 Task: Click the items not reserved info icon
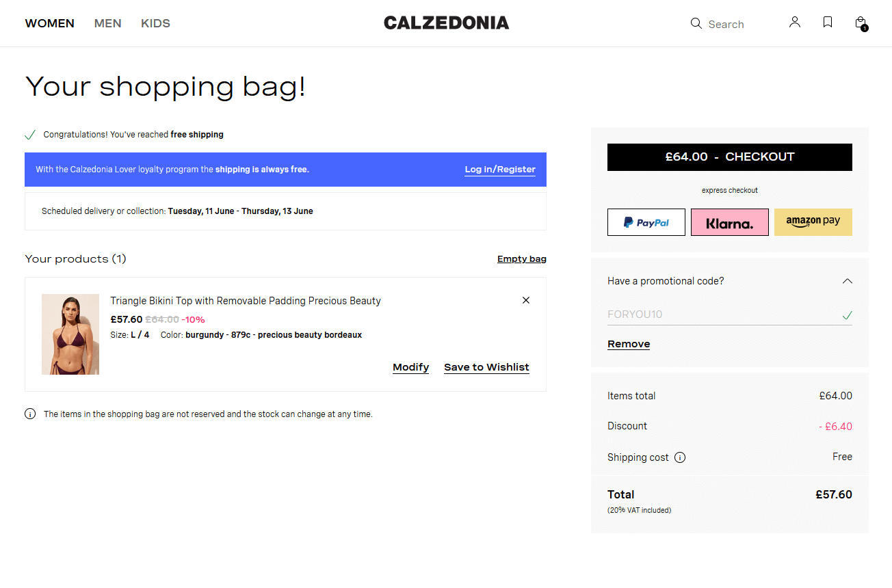pos(30,414)
